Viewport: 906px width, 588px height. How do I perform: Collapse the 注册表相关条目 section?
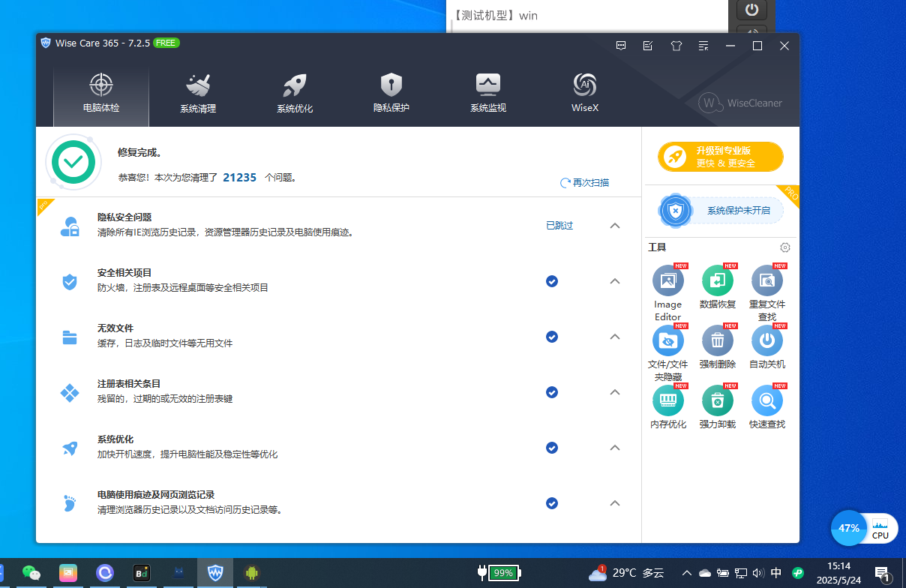[x=615, y=392]
